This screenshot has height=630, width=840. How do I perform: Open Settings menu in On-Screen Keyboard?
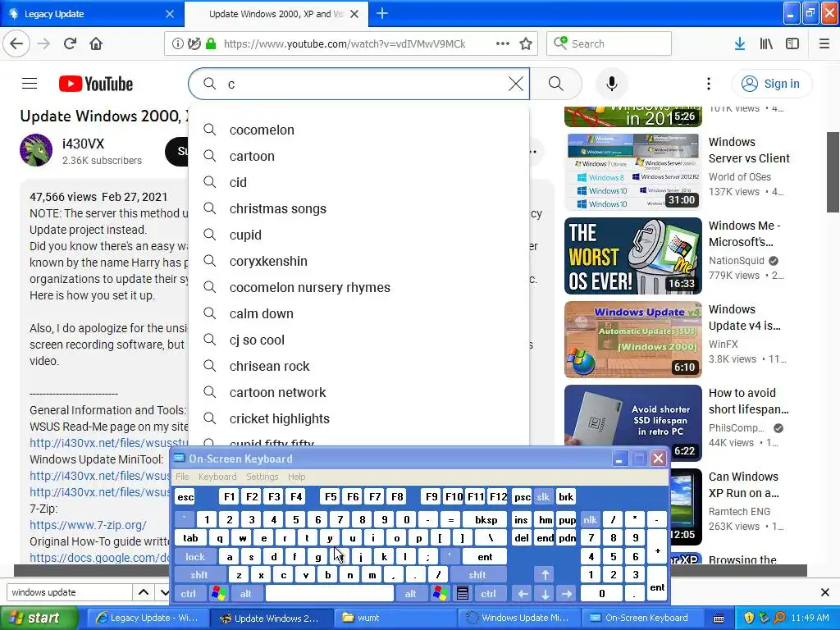[262, 477]
